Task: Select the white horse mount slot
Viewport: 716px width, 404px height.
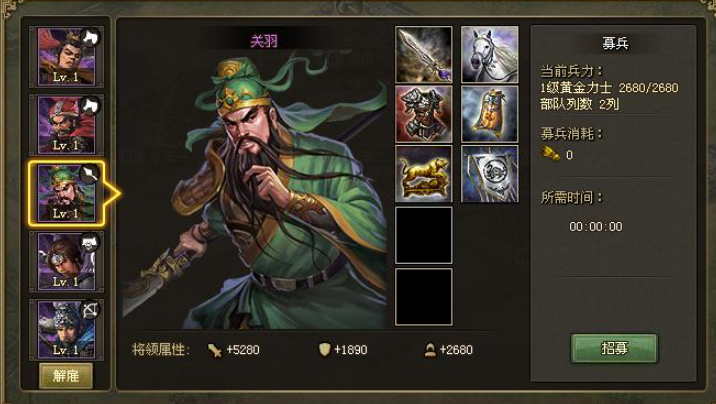Action: [x=490, y=54]
